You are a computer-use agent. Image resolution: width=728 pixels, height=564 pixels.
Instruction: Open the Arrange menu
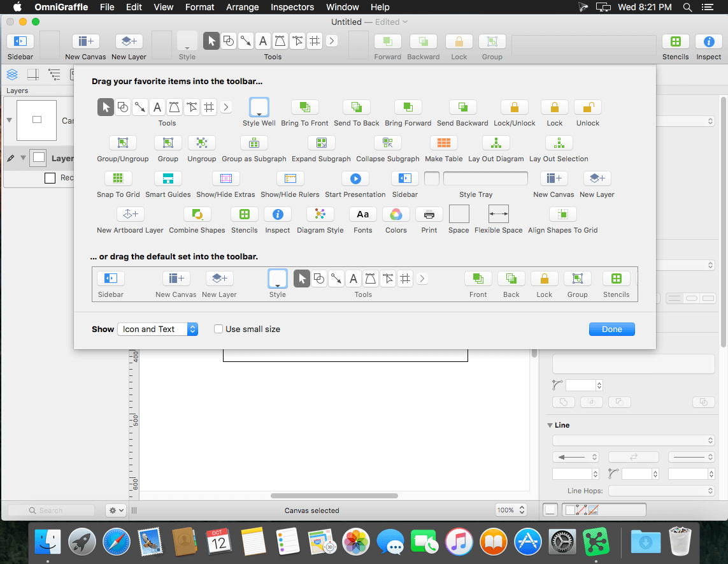tap(243, 7)
